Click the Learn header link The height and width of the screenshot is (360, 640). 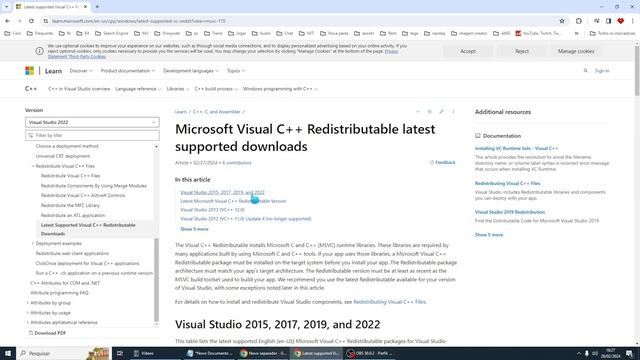[x=53, y=71]
